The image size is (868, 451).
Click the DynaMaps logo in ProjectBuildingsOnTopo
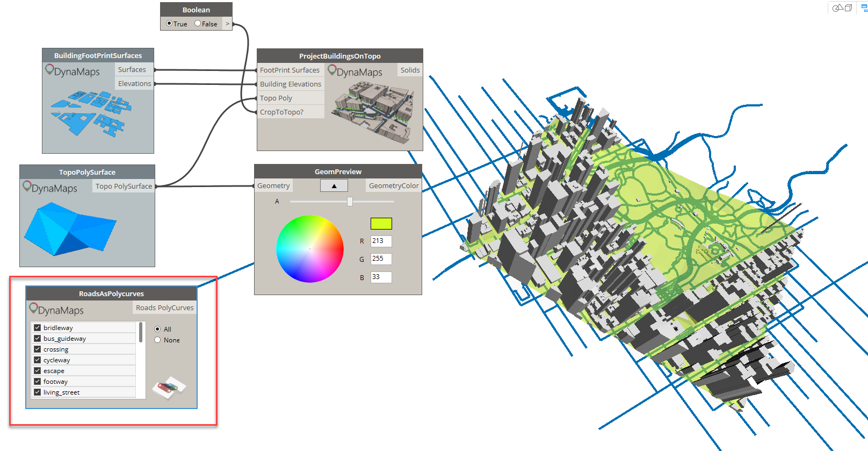(355, 71)
